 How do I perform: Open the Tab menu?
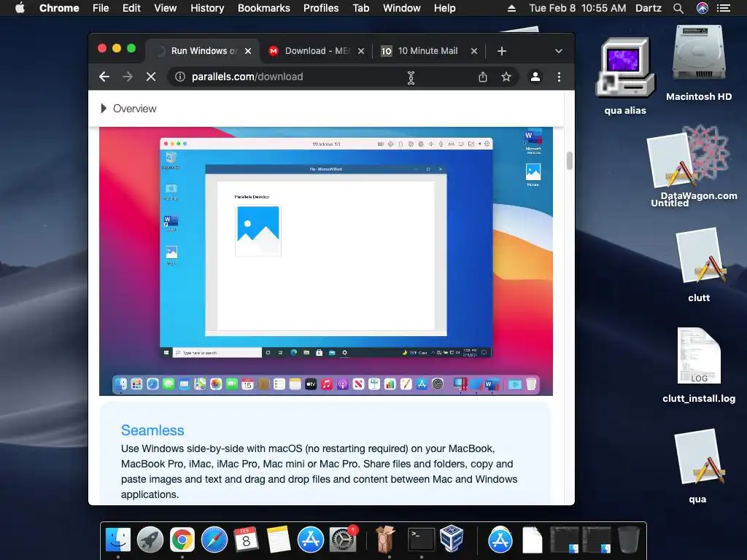360,8
